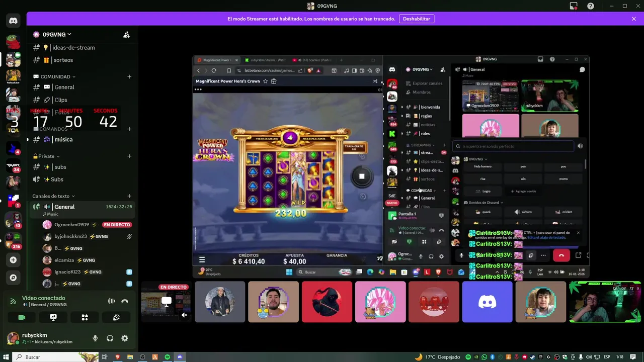The image size is (644, 362).
Task: Open the subs text channel
Action: click(60, 167)
